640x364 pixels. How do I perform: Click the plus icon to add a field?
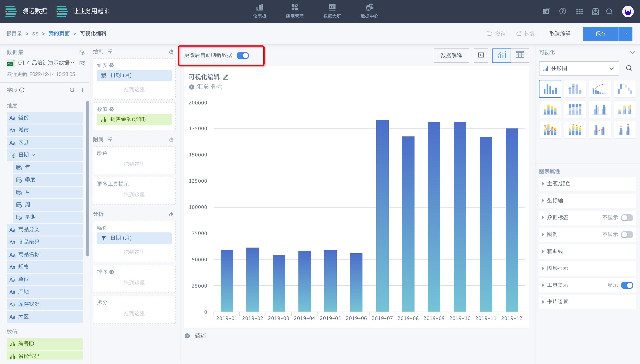pyautogui.click(x=82, y=90)
